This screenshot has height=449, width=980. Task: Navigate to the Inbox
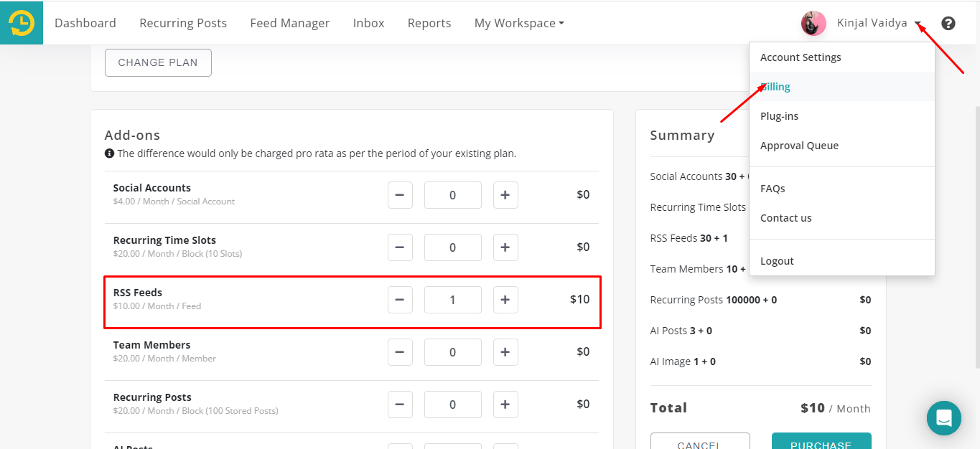coord(369,24)
